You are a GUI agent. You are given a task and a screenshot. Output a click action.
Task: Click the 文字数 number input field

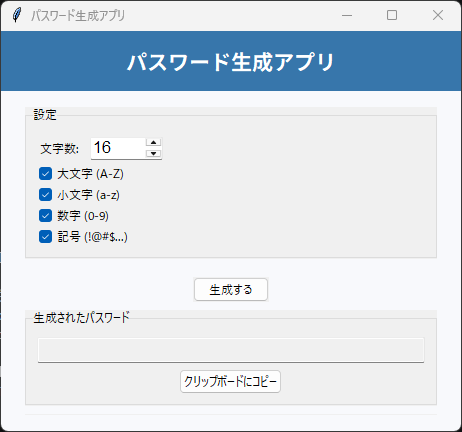118,148
